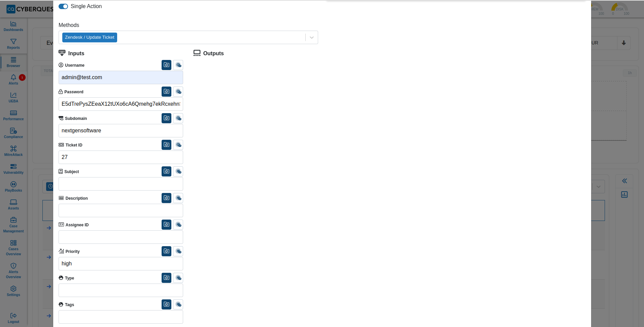Click the camera icon for Tags

(166, 304)
